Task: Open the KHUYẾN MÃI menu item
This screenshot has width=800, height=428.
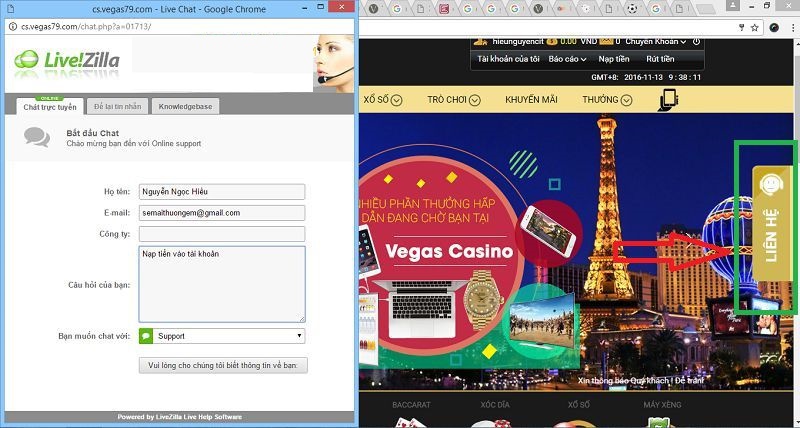Action: point(531,100)
